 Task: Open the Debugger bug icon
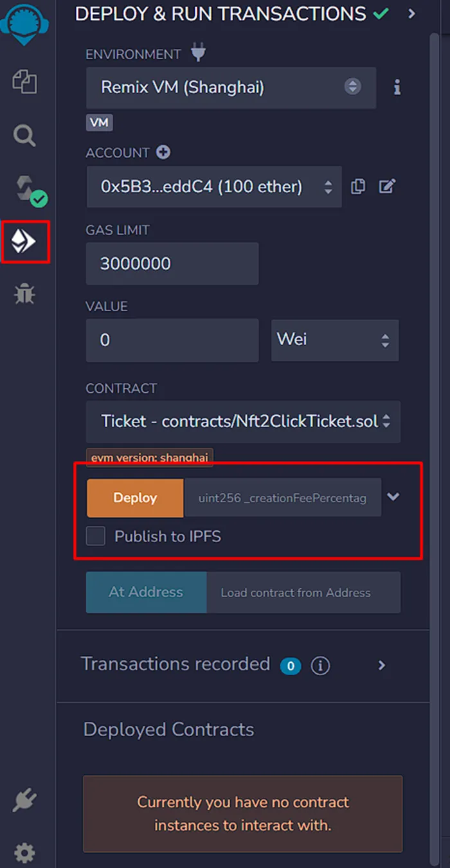click(x=25, y=294)
